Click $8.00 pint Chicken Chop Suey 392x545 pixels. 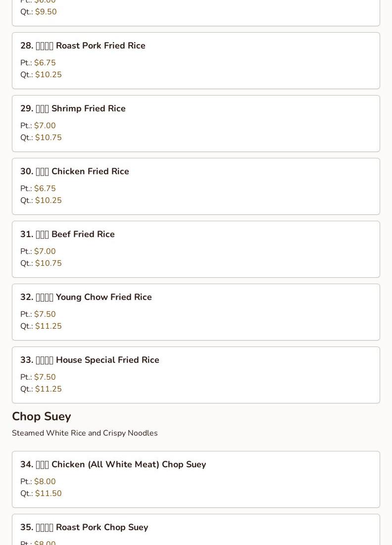[45, 482]
